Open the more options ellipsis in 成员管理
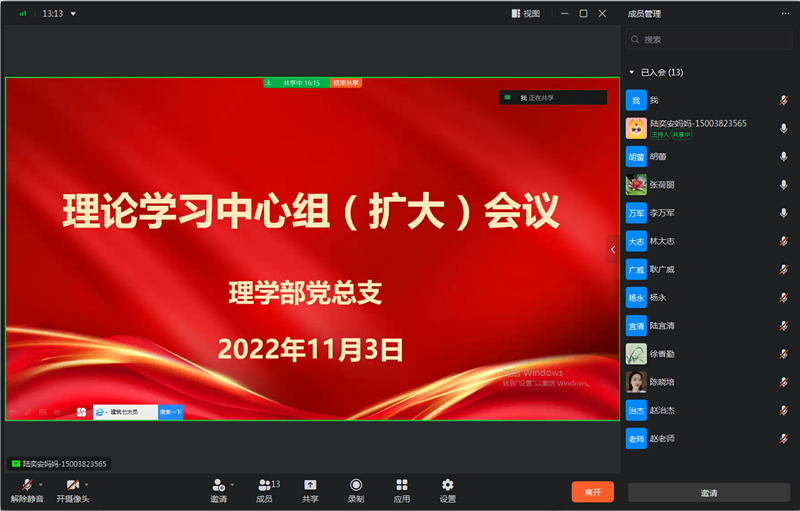Image resolution: width=800 pixels, height=511 pixels. 785,14
